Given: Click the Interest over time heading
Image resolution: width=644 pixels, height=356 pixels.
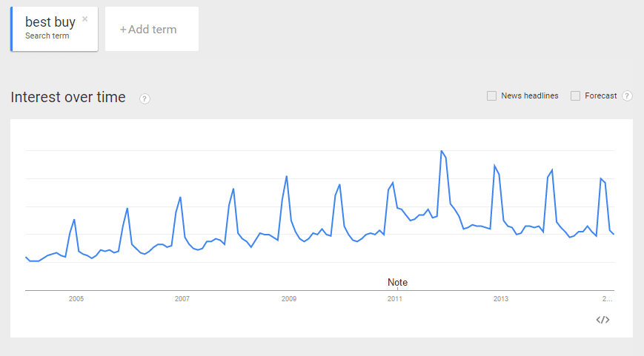Looking at the screenshot, I should pyautogui.click(x=68, y=97).
